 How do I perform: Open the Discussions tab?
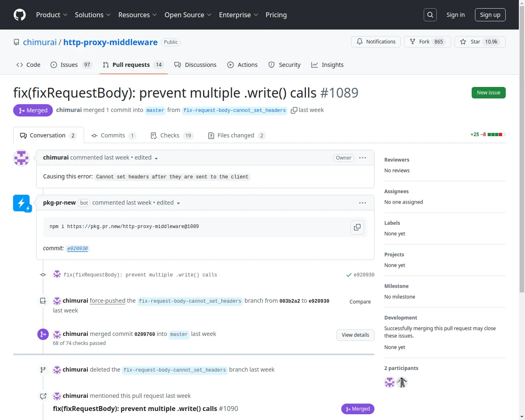[x=195, y=65]
